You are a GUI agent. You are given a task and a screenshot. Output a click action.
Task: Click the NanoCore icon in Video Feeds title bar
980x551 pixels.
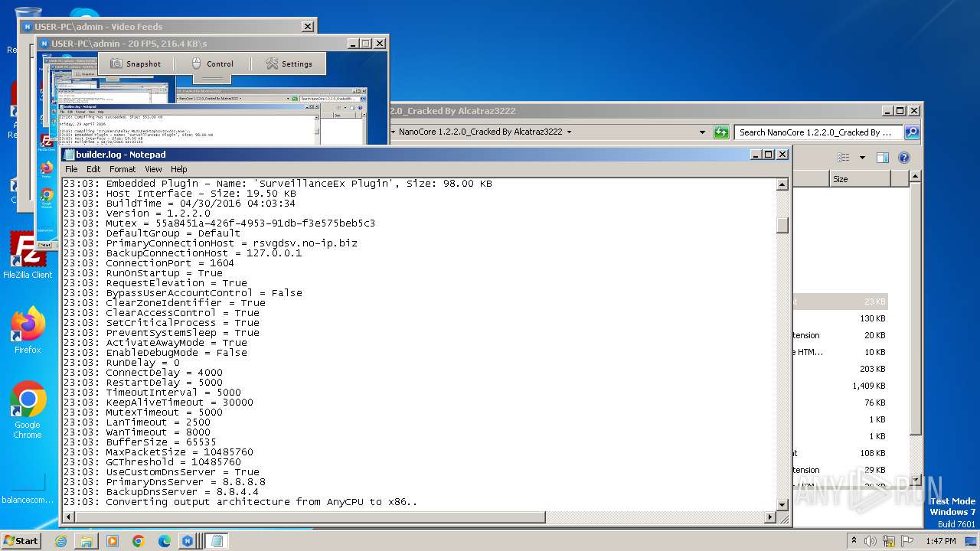pyautogui.click(x=28, y=27)
